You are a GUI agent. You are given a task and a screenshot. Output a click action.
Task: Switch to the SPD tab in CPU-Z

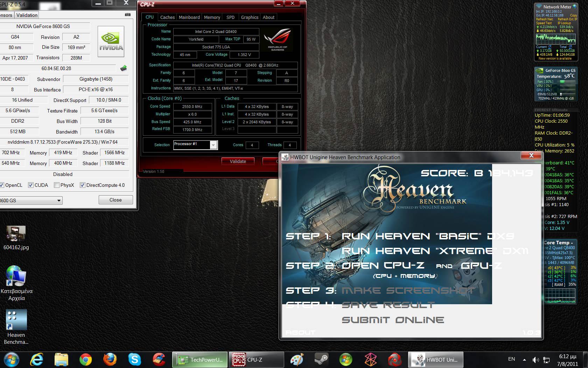(230, 17)
